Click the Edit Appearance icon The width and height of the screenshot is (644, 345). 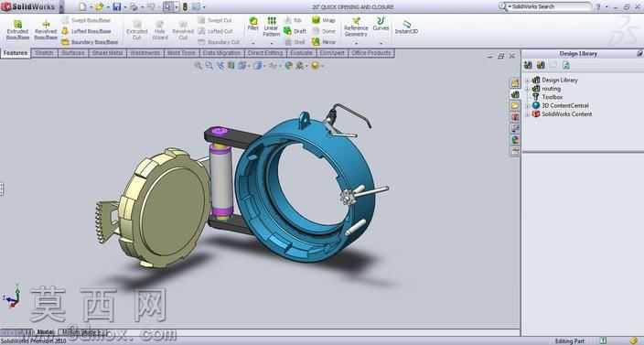point(289,65)
